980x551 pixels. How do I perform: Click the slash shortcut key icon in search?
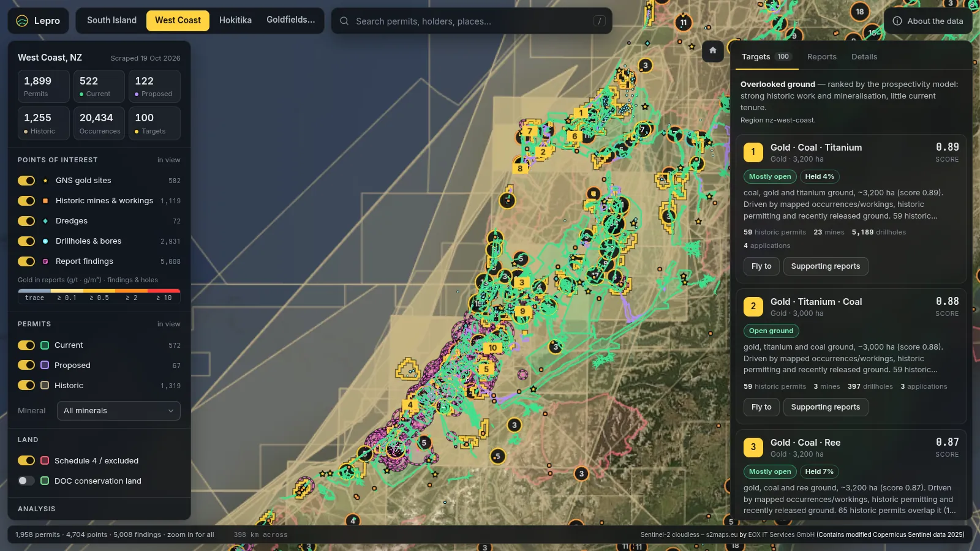click(600, 21)
